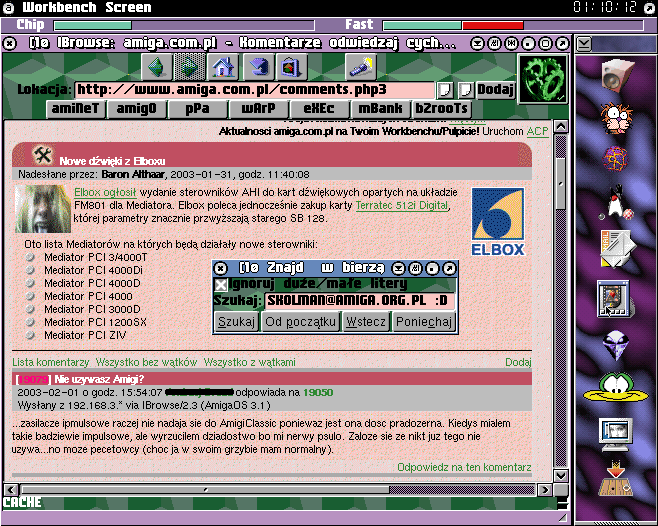This screenshot has height=526, width=658.
Task: Click the Workbench Screen depth gadget
Action: point(650,8)
